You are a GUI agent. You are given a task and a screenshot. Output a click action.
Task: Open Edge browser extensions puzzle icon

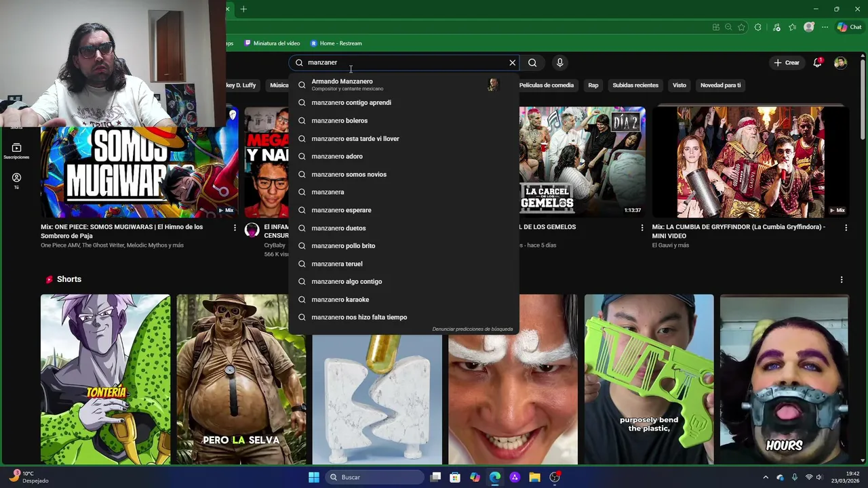click(x=758, y=27)
